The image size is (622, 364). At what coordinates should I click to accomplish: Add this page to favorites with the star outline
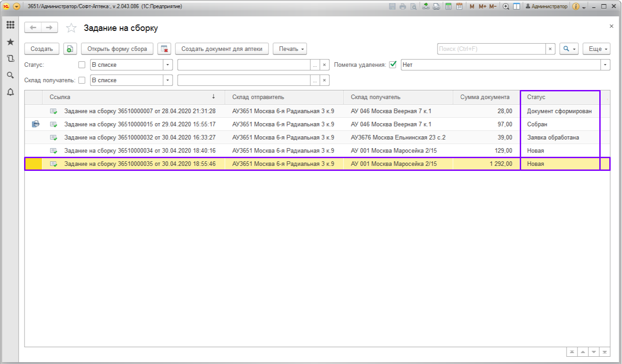71,28
